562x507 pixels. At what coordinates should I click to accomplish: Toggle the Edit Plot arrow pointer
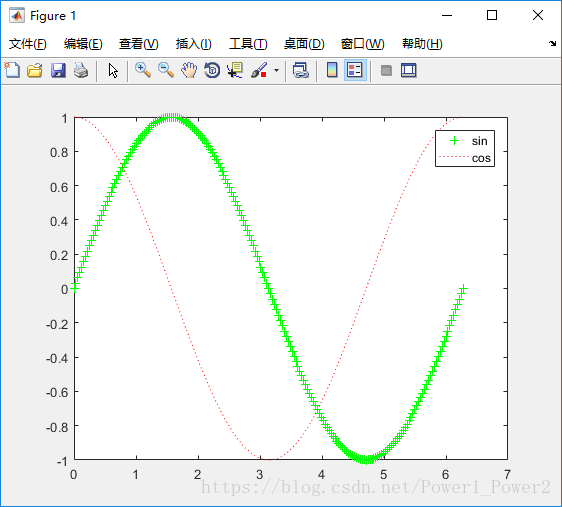coord(113,70)
